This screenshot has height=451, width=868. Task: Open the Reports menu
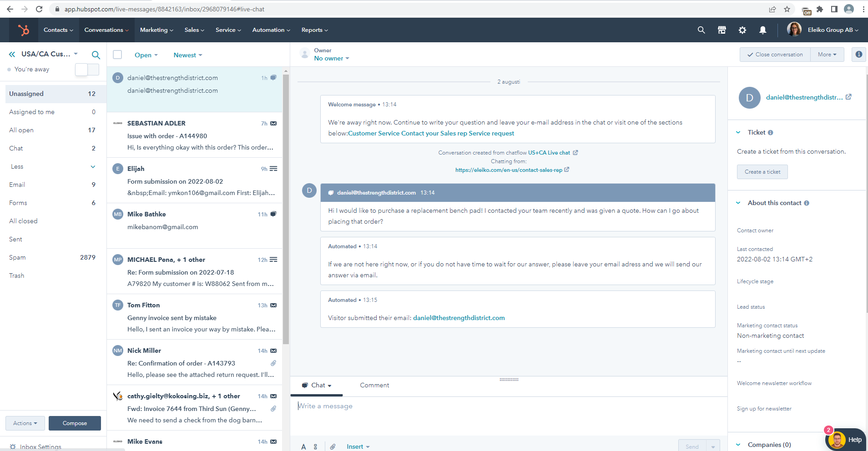coord(314,30)
